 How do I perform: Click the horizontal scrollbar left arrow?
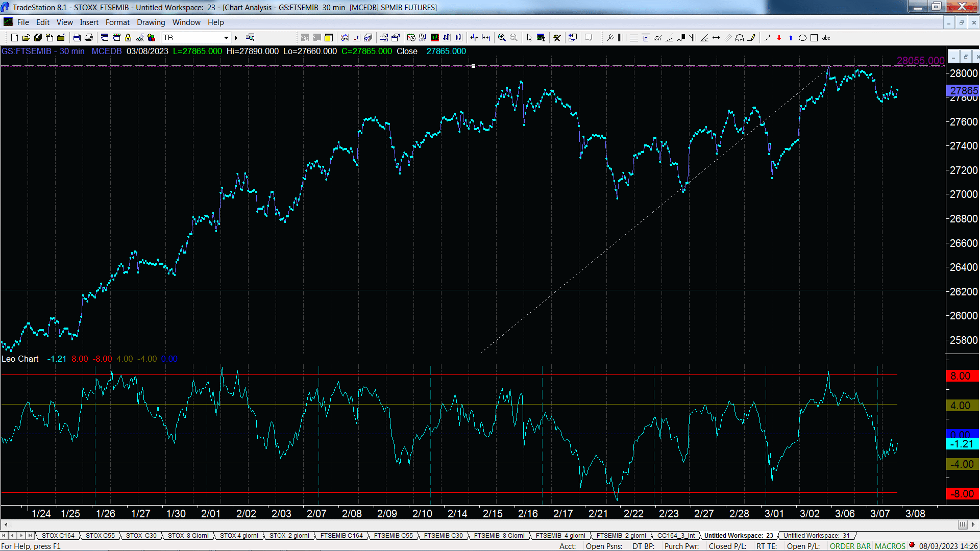6,525
